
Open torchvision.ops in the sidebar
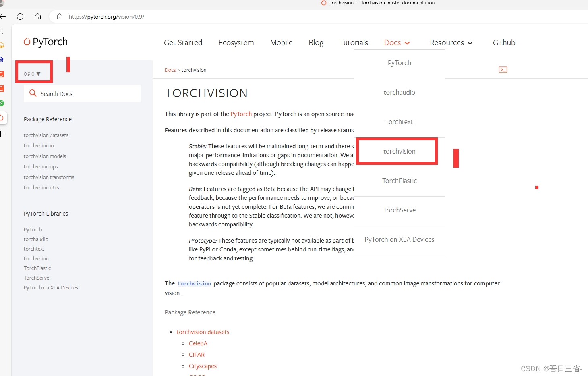[41, 167]
